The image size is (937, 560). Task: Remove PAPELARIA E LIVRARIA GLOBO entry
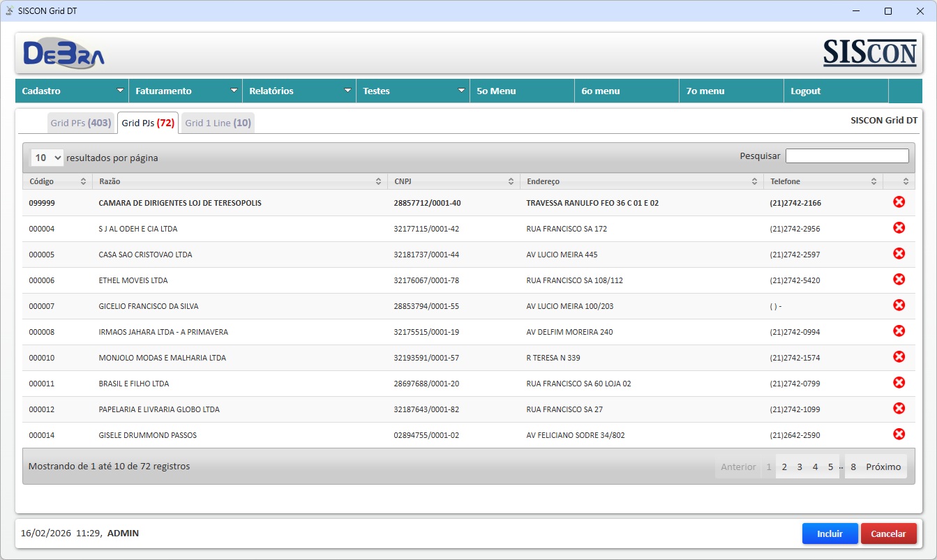899,409
